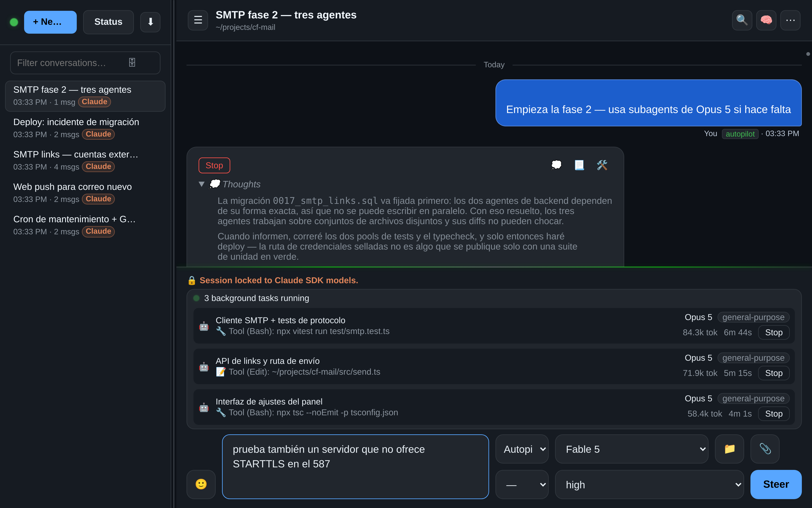Viewport: 812px width, 508px height.
Task: Click the download arrow icon in the sidebar header
Action: tap(150, 22)
